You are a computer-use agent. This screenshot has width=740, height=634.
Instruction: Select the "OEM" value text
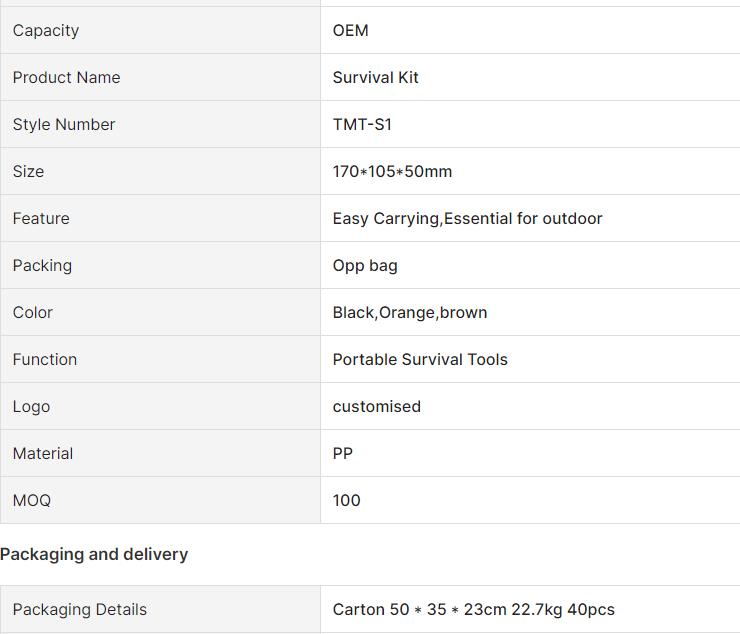click(x=350, y=30)
